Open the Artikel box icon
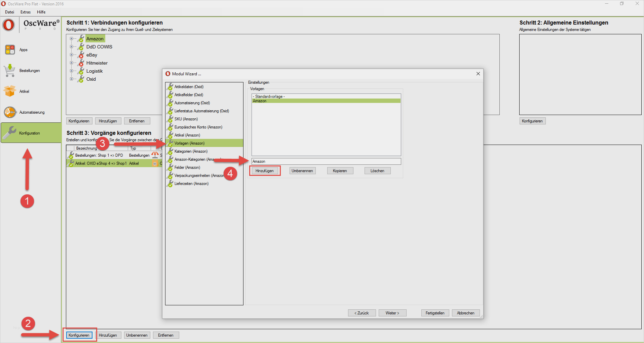 (x=10, y=91)
